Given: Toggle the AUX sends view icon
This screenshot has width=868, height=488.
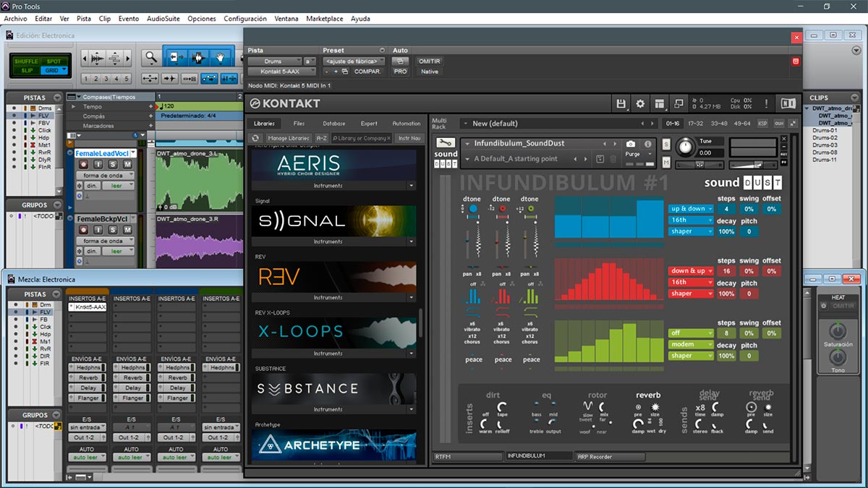Looking at the screenshot, I should coord(778,124).
